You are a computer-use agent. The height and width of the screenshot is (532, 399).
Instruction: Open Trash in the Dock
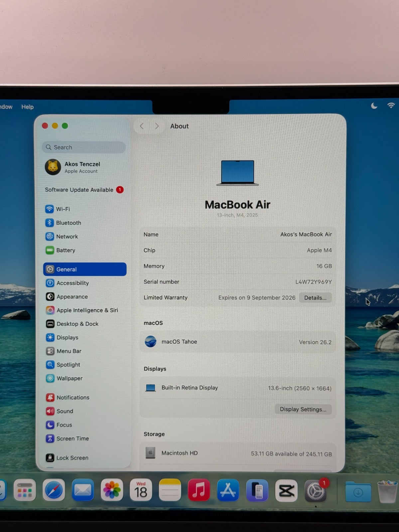388,491
